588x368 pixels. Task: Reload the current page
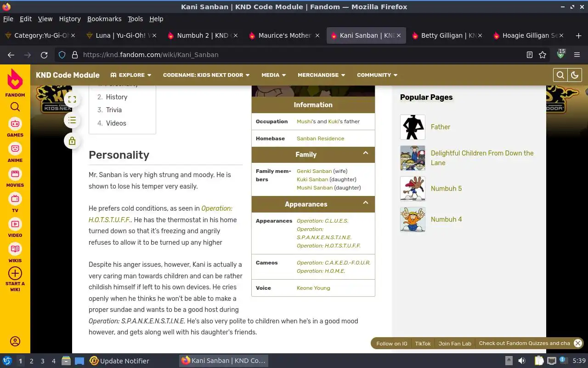tap(44, 55)
